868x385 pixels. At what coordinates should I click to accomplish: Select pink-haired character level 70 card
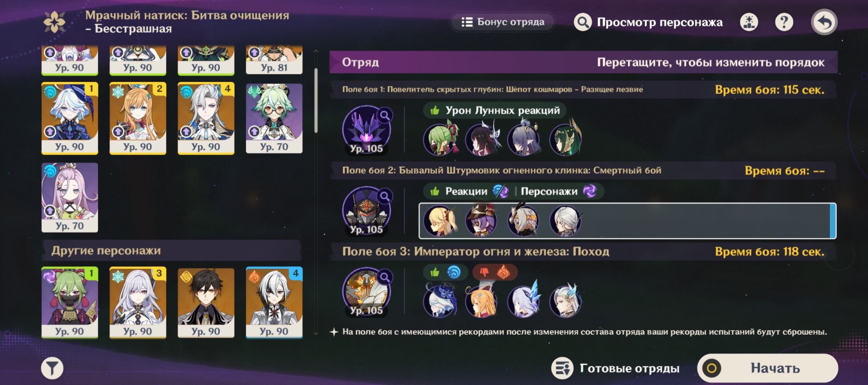coord(70,197)
